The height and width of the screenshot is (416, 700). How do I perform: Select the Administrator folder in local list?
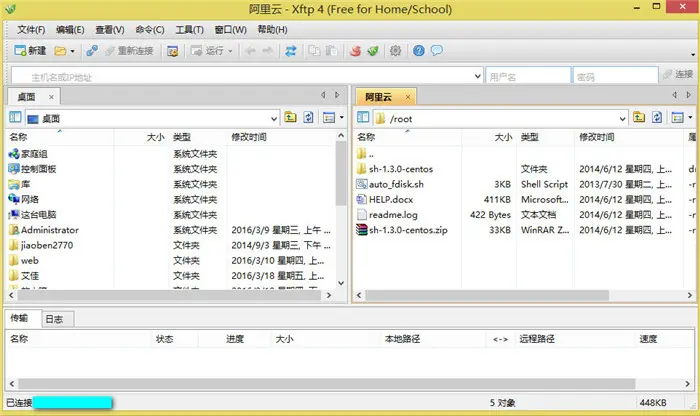pyautogui.click(x=43, y=230)
